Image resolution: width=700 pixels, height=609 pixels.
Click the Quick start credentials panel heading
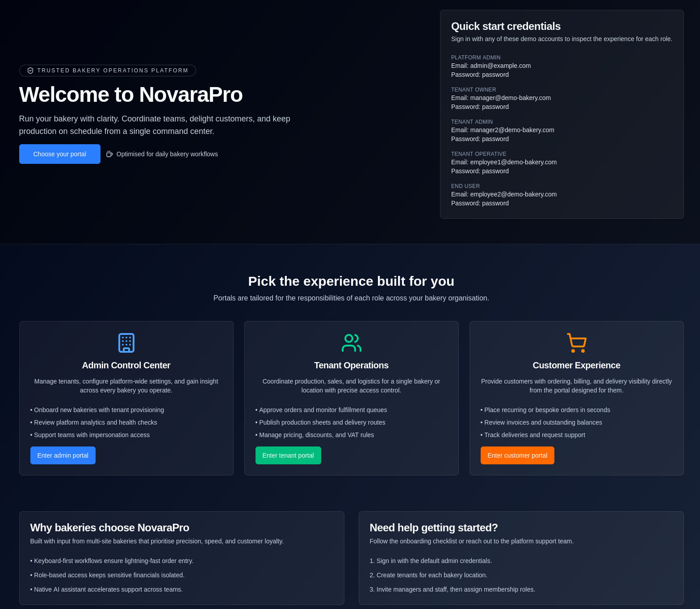point(506,26)
